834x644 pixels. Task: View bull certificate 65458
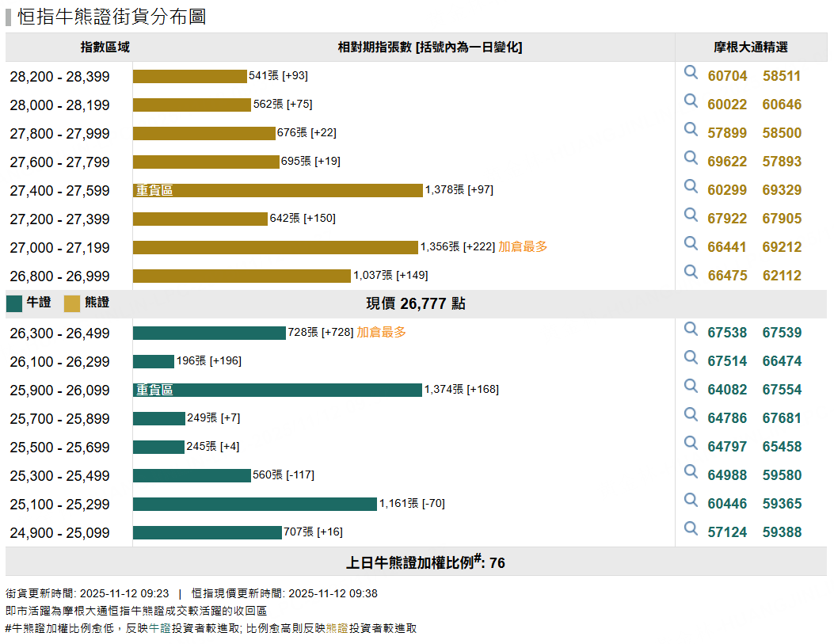(782, 448)
